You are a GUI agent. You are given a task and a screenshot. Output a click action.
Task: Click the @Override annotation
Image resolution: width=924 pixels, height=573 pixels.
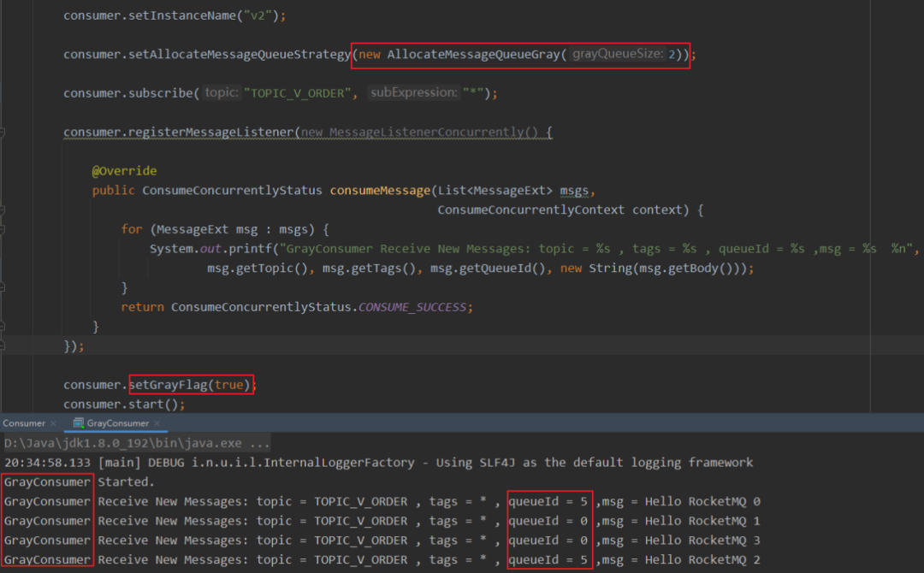(x=124, y=171)
